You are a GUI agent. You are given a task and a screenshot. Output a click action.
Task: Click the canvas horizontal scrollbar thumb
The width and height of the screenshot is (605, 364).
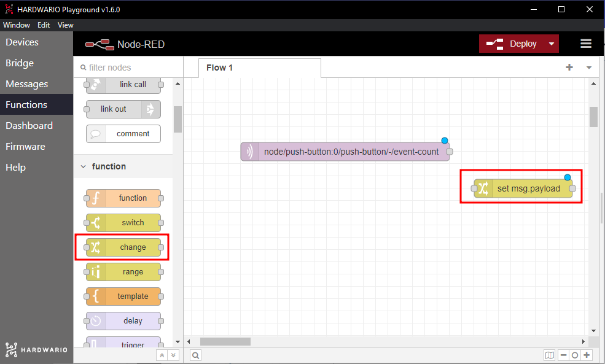225,342
